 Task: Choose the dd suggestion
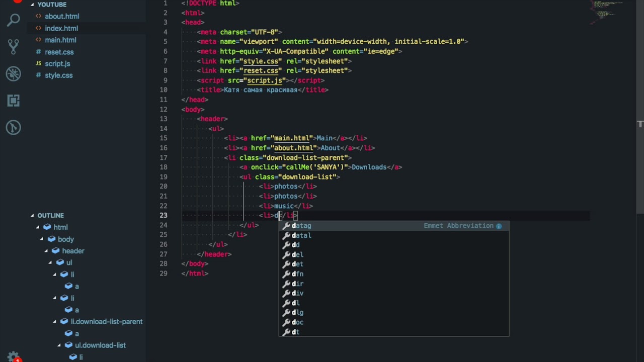point(394,245)
